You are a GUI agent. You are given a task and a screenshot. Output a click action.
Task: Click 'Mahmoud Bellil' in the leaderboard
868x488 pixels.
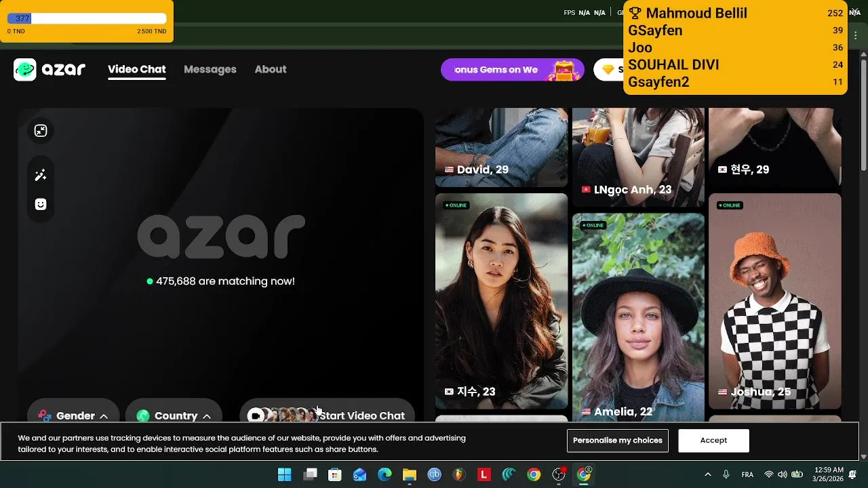pos(696,13)
